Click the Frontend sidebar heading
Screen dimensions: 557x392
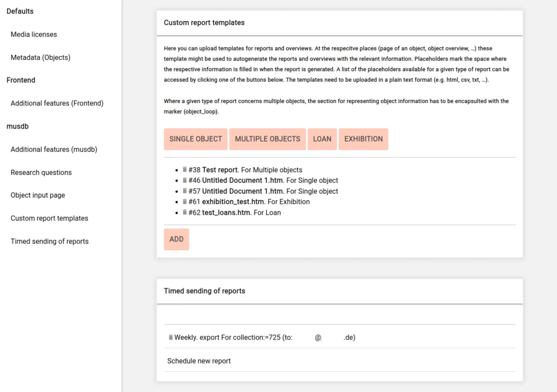coord(21,80)
